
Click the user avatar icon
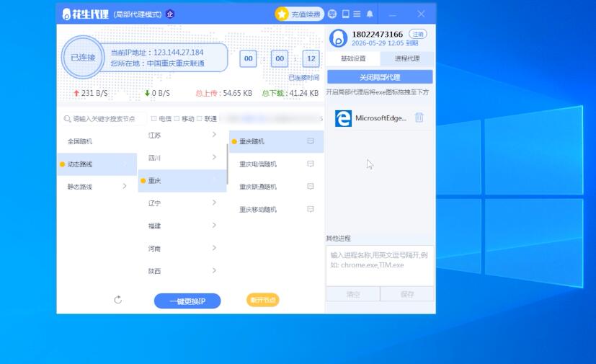point(338,38)
